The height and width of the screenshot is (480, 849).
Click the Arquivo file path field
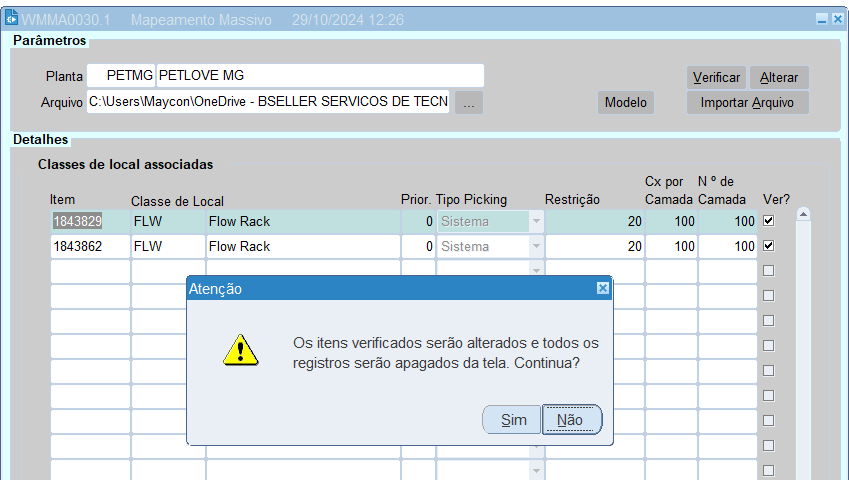coord(268,102)
